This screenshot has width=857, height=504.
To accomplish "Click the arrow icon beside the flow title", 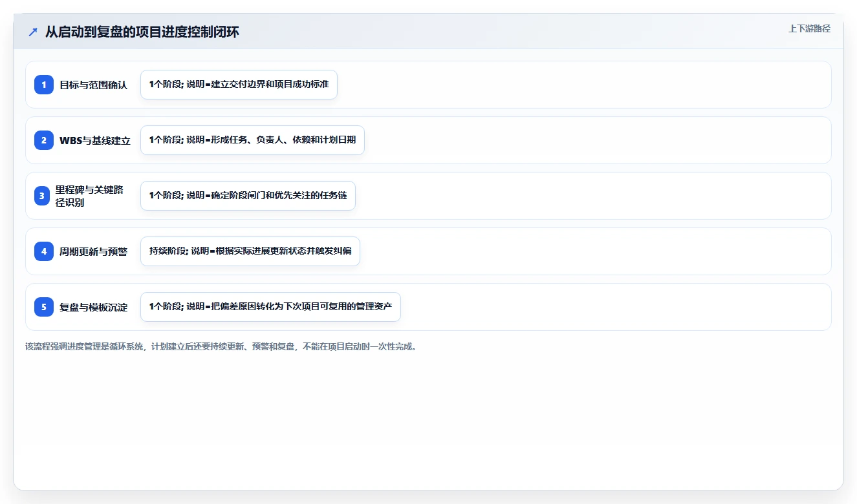I will (33, 32).
